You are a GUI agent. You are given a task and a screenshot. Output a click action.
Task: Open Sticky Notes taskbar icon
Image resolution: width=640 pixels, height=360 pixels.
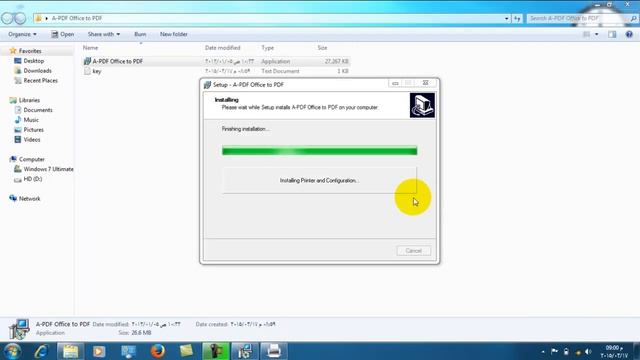click(186, 351)
